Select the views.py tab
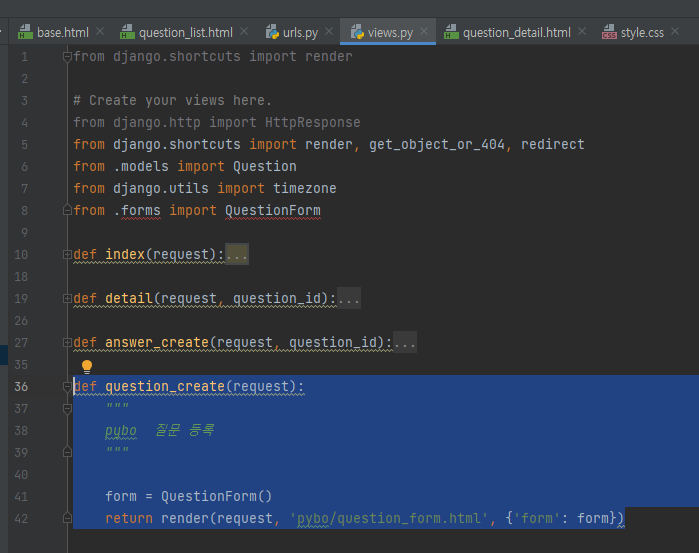The width and height of the screenshot is (699, 553). point(390,32)
